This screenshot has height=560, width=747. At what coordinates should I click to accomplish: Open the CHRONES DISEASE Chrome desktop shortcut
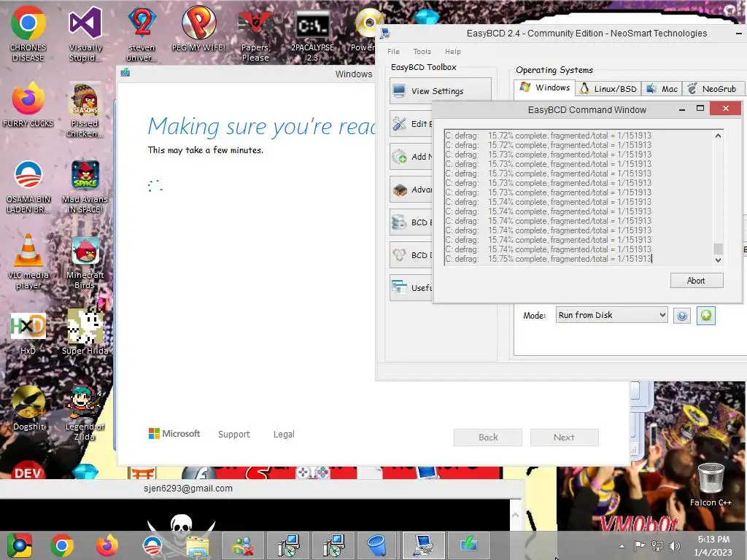[28, 34]
